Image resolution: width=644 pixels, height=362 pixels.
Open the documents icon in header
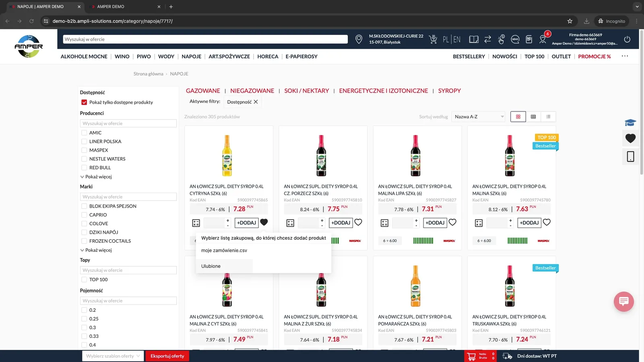click(529, 39)
